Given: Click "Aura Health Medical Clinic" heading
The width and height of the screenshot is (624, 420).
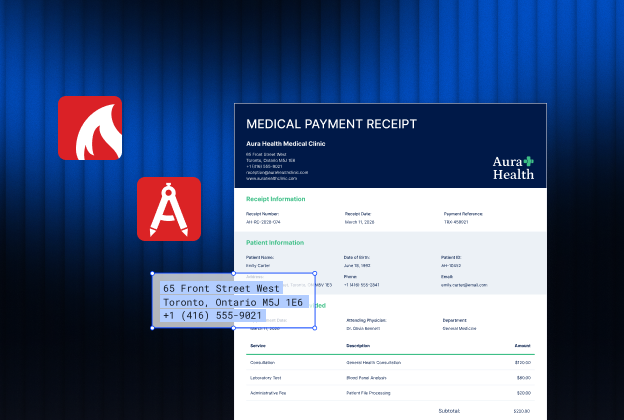Looking at the screenshot, I should pos(285,144).
